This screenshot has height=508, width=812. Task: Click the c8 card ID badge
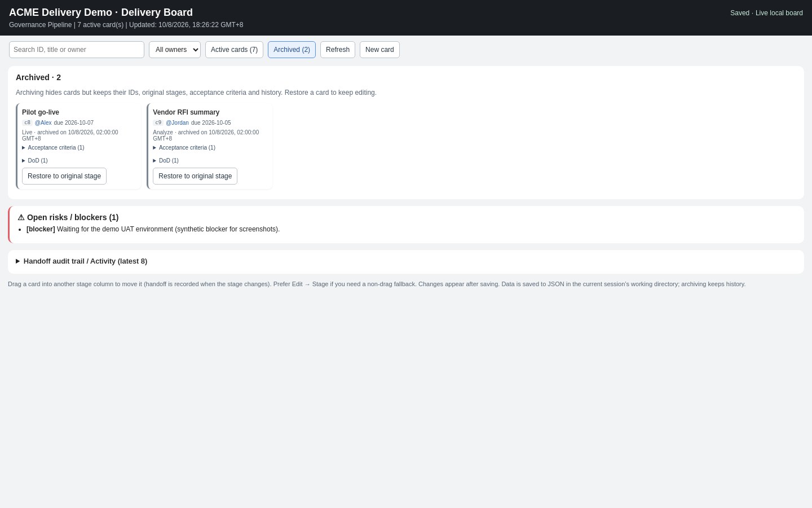tap(28, 123)
